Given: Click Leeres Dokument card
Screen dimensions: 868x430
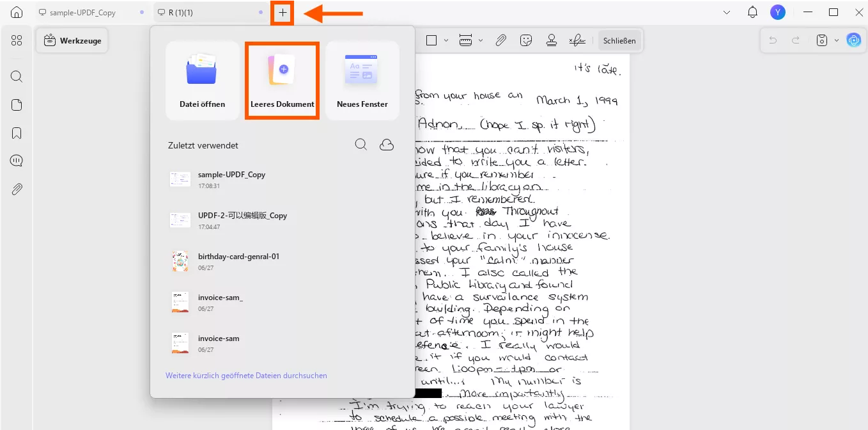Looking at the screenshot, I should click(282, 81).
